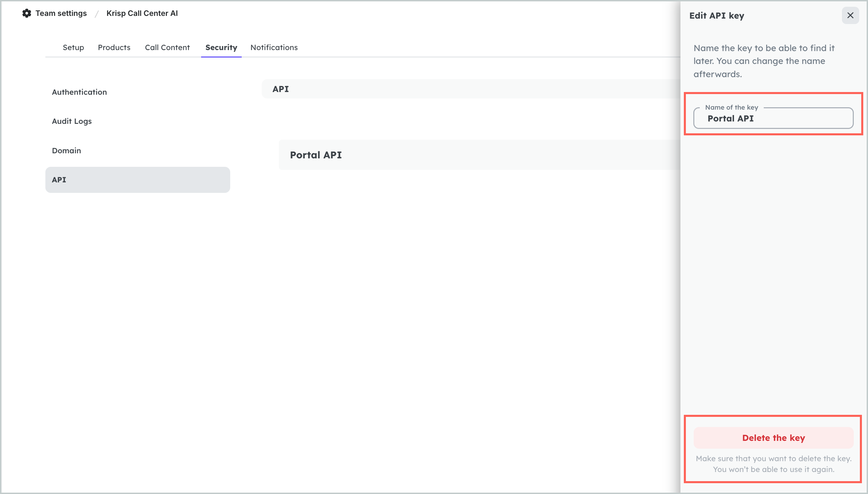Click the Krisp Call Center AI breadcrumb
868x494 pixels.
(x=142, y=13)
